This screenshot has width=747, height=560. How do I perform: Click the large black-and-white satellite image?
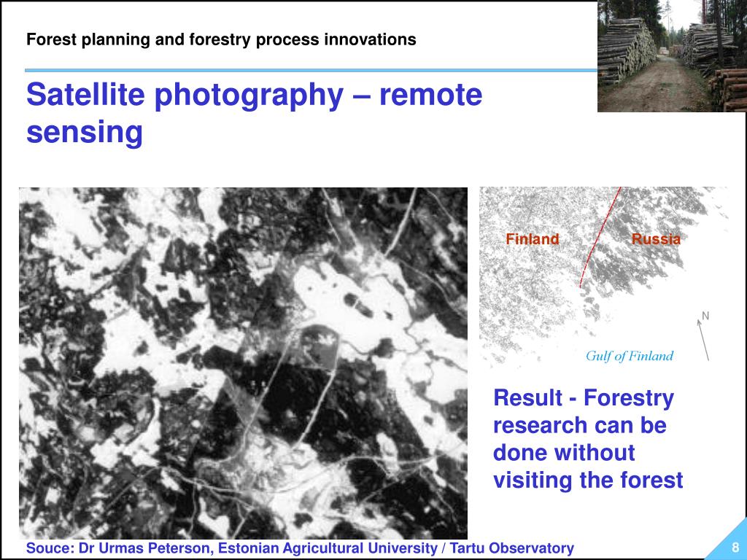click(x=243, y=363)
